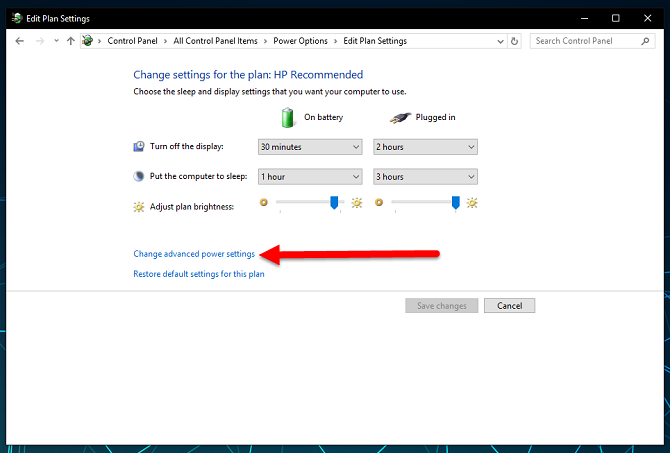Click Restore default settings for this plan
The width and height of the screenshot is (670, 453).
tap(199, 274)
